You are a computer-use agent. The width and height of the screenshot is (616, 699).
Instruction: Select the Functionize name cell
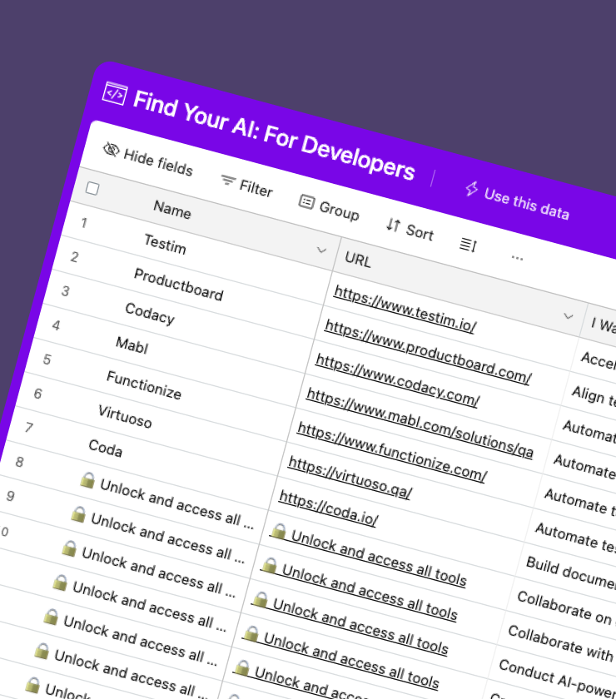(144, 385)
